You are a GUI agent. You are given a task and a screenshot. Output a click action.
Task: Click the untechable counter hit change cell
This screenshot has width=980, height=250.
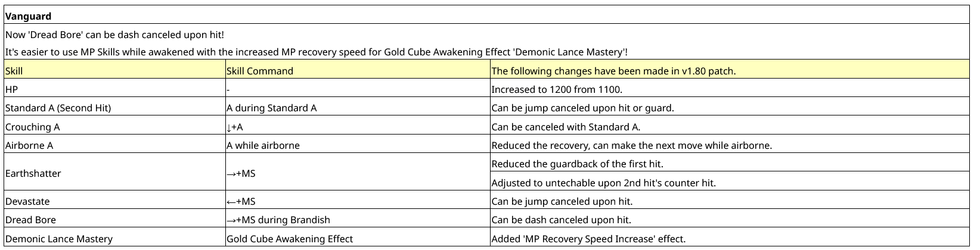(x=730, y=182)
